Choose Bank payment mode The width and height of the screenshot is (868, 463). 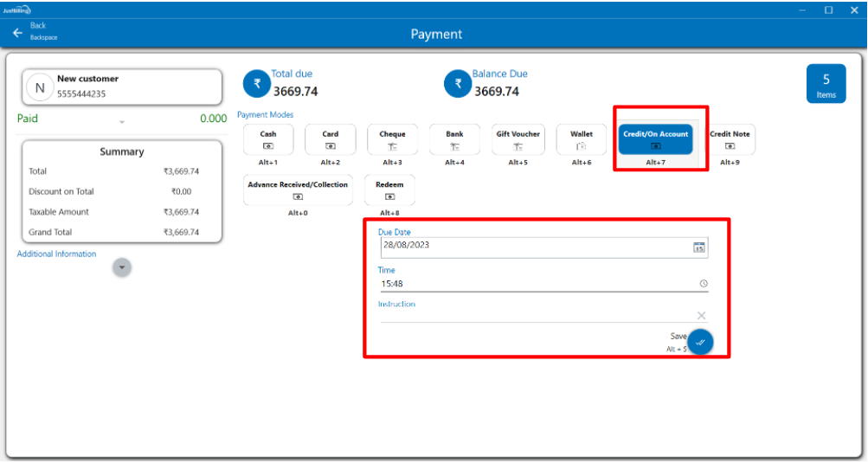coord(454,139)
